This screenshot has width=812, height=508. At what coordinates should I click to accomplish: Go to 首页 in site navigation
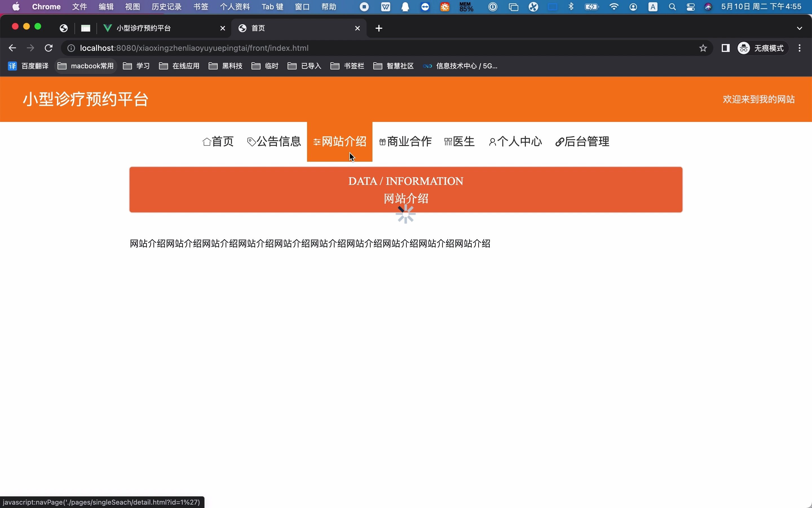[218, 141]
